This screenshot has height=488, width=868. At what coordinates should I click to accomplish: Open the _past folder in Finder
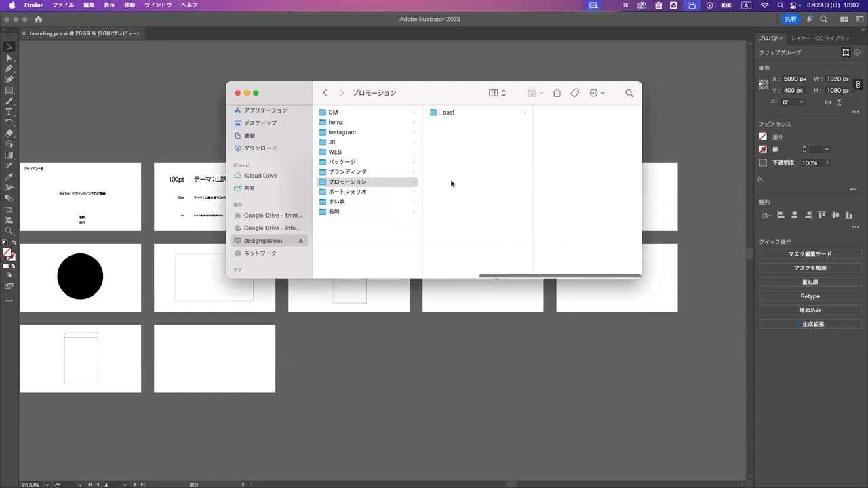pyautogui.click(x=477, y=113)
